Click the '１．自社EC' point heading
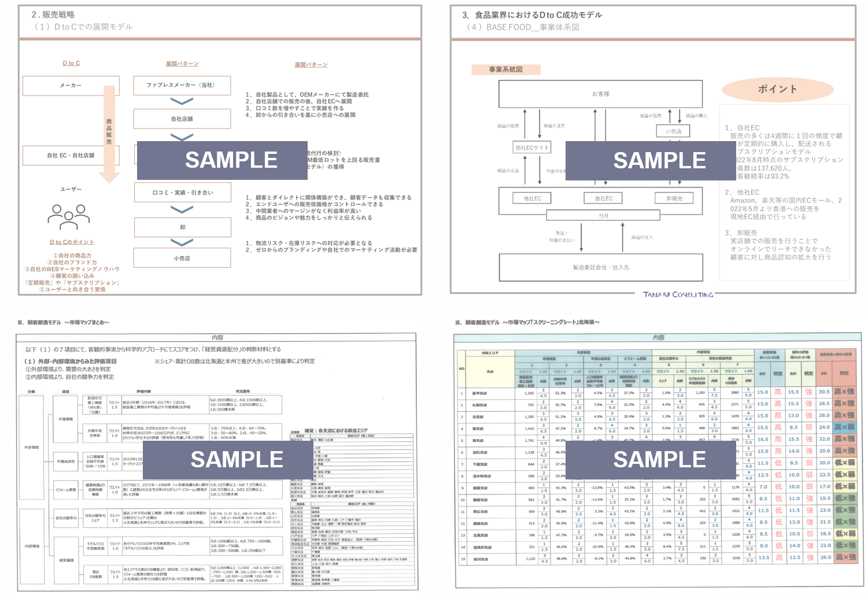Screen dimensions: 868x594 (x=743, y=128)
